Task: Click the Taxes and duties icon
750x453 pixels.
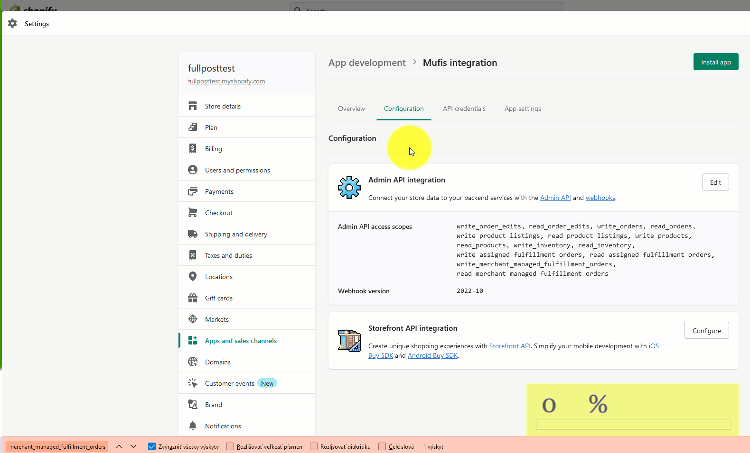Action: point(193,255)
